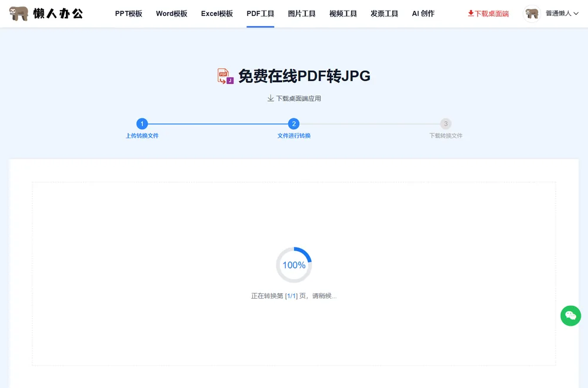The height and width of the screenshot is (388, 588).
Task: Click the 文件进行转换 step label
Action: point(293,136)
